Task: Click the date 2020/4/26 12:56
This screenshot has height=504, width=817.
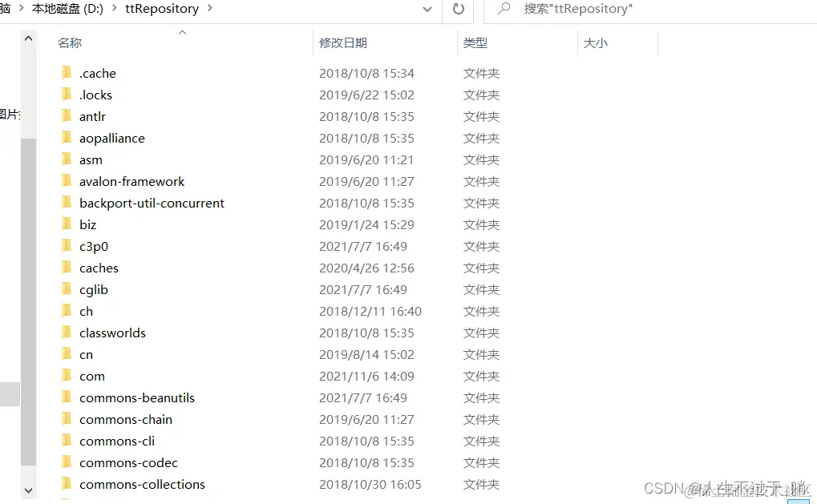Action: (367, 268)
